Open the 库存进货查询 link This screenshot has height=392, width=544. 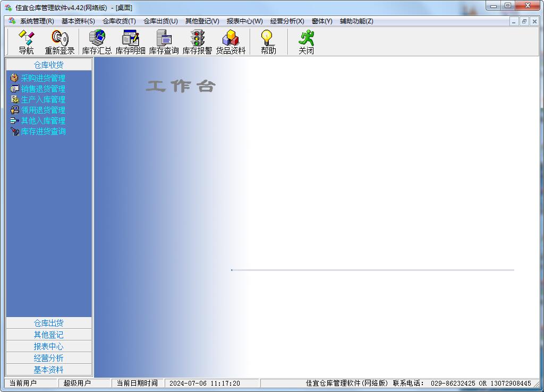(x=43, y=132)
